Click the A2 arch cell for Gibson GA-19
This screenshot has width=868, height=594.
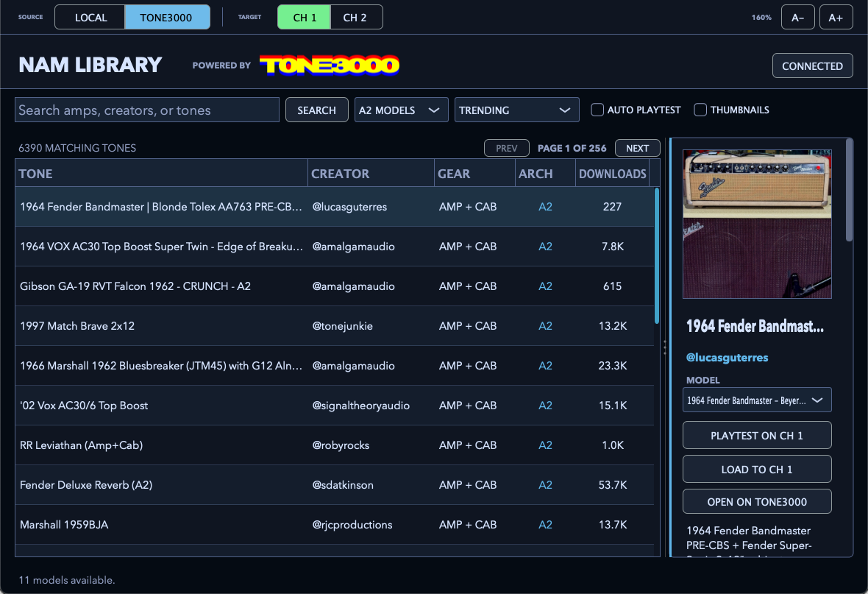(545, 286)
